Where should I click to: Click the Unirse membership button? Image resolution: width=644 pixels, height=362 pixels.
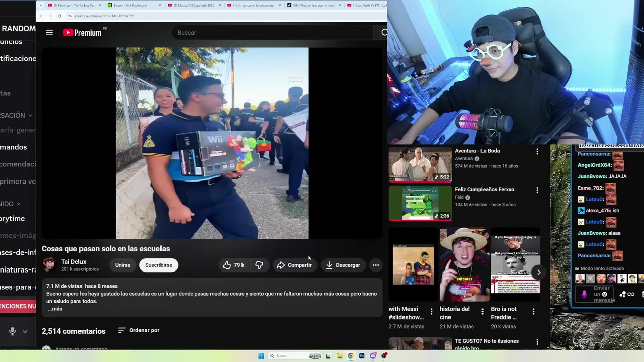click(x=122, y=265)
